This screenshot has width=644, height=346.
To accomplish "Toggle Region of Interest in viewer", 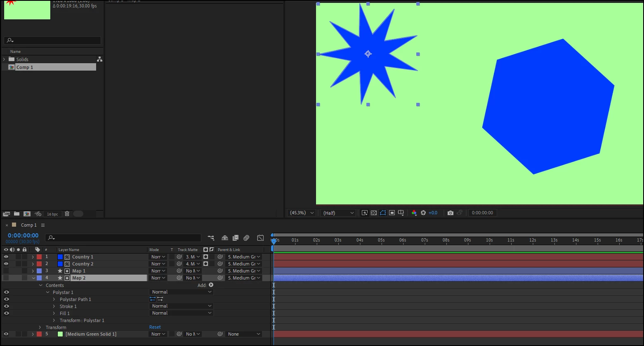I will (392, 213).
